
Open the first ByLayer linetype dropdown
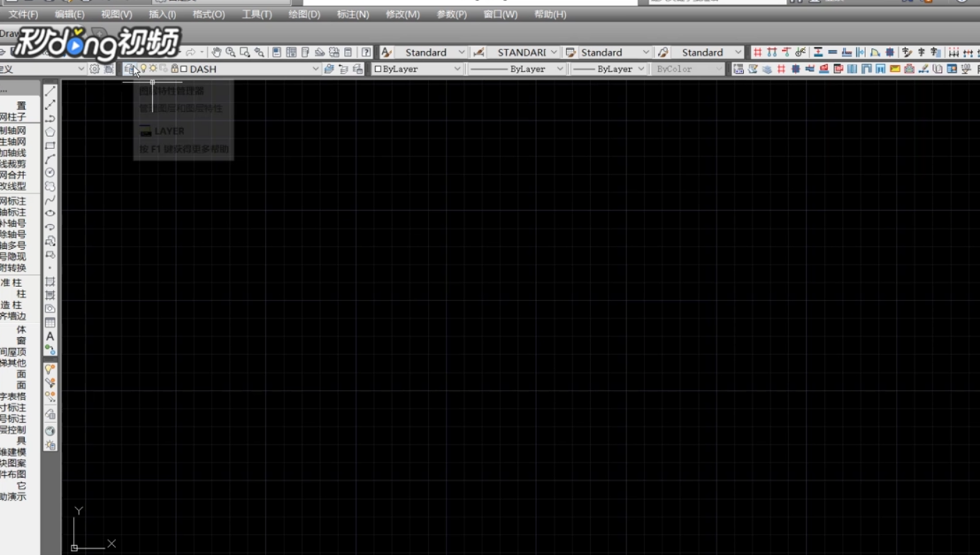click(560, 69)
